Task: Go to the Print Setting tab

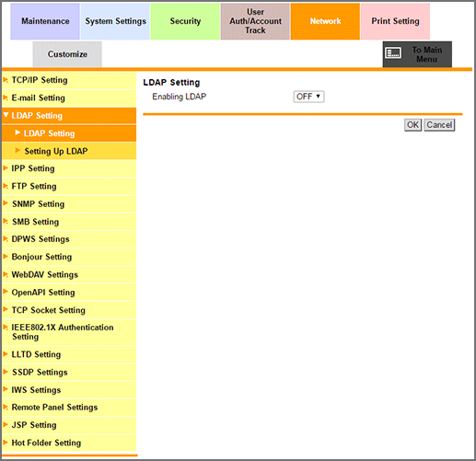Action: click(395, 21)
